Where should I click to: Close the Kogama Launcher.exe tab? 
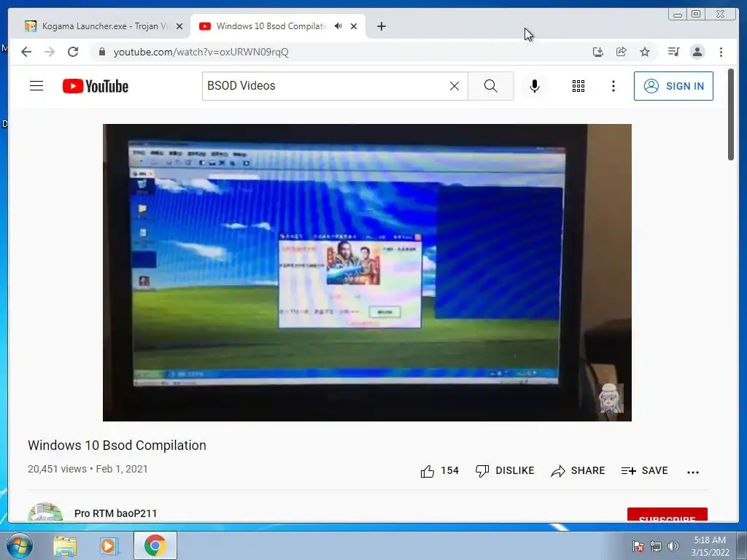179,26
